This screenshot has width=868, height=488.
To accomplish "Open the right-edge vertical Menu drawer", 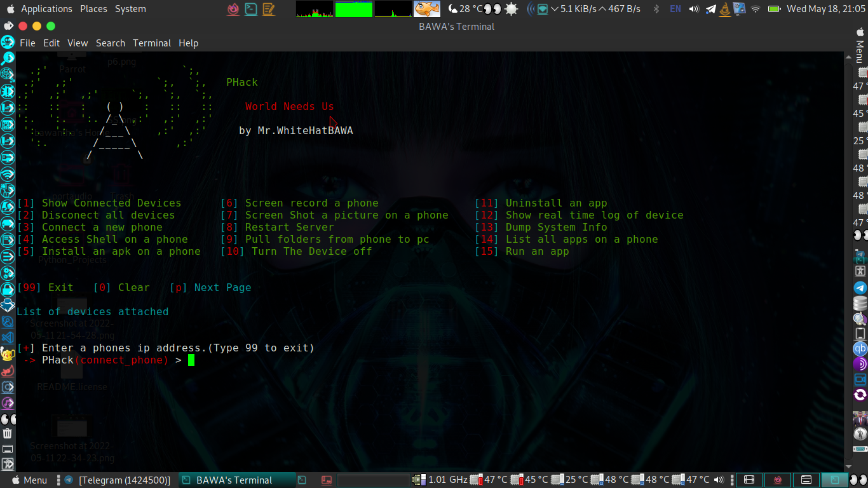I will click(862, 51).
